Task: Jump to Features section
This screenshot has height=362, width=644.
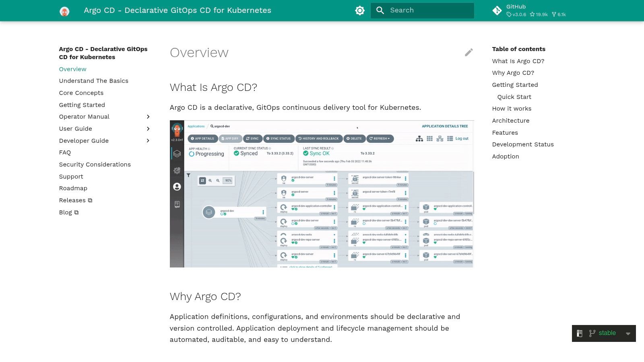Action: tap(505, 133)
